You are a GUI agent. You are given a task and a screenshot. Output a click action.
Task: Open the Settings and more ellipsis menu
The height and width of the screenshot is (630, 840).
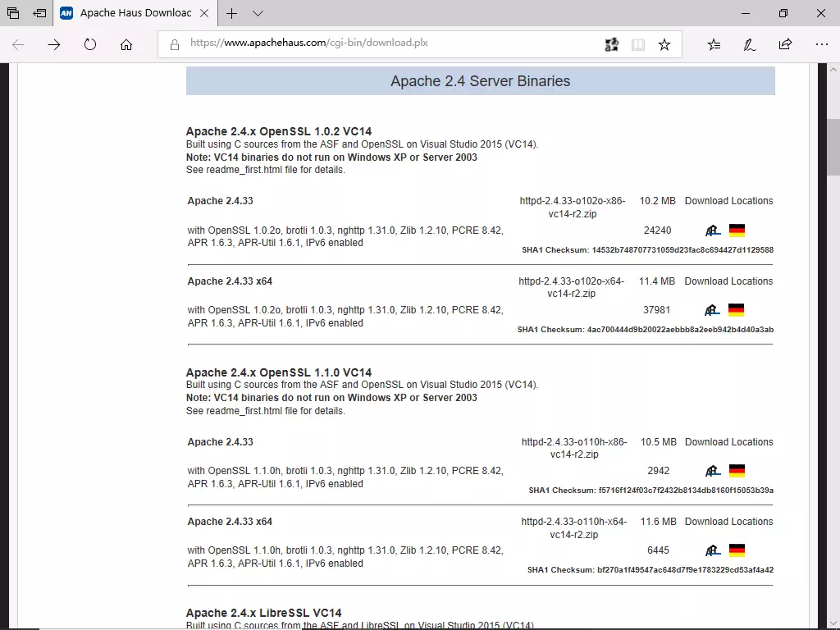point(821,44)
